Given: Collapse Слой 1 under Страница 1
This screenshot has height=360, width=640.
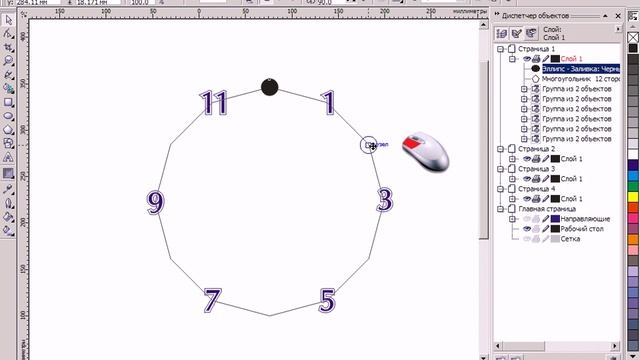Looking at the screenshot, I should click(513, 59).
